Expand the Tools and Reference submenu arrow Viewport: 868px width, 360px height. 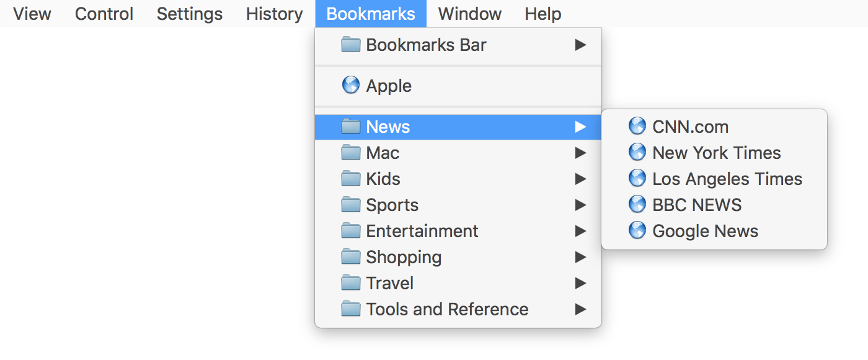[580, 309]
